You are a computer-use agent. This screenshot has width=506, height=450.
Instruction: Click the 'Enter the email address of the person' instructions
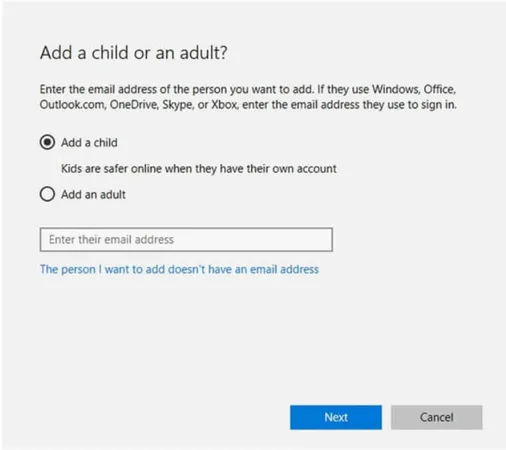(x=248, y=97)
